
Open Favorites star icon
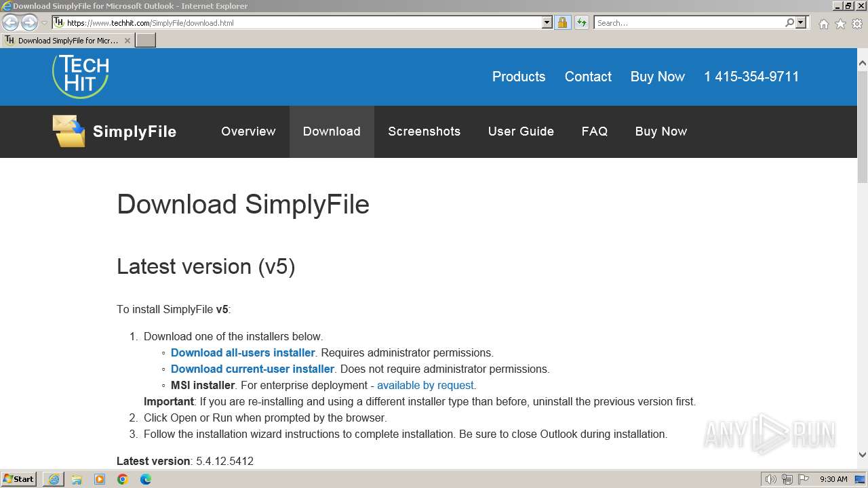coord(840,24)
